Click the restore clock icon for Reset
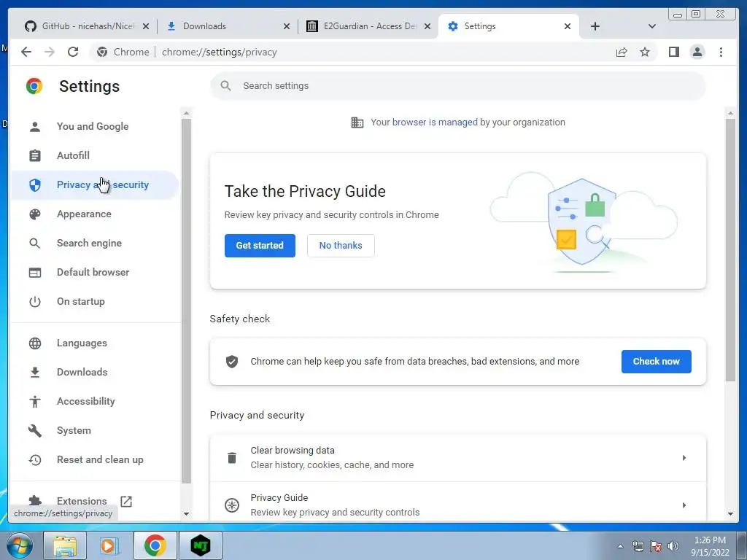The width and height of the screenshot is (747, 560). click(35, 460)
